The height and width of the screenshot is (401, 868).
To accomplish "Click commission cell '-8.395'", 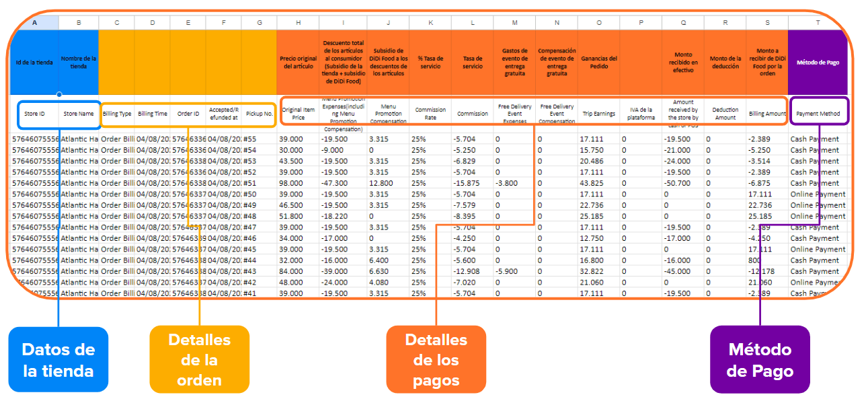I will point(472,216).
